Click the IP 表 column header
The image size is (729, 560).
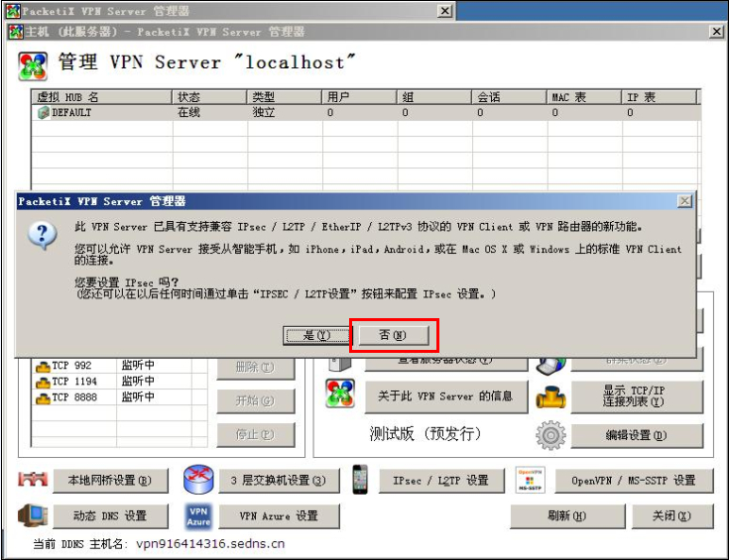660,97
